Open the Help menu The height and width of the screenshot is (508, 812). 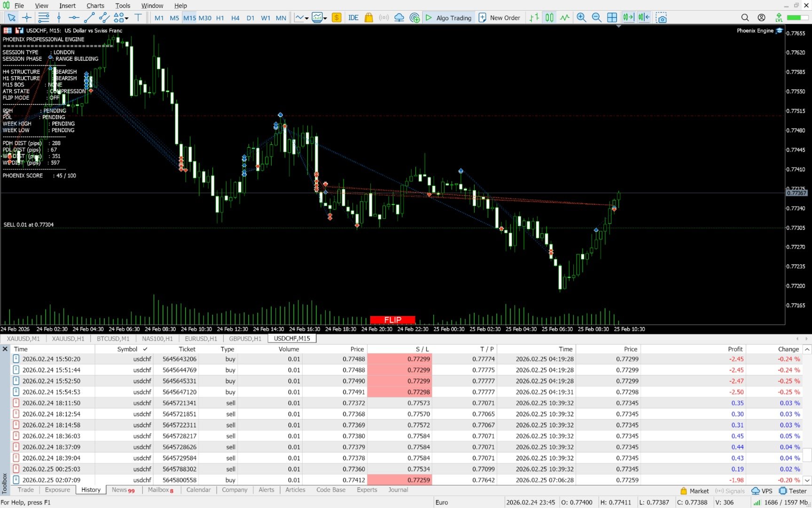(x=180, y=6)
